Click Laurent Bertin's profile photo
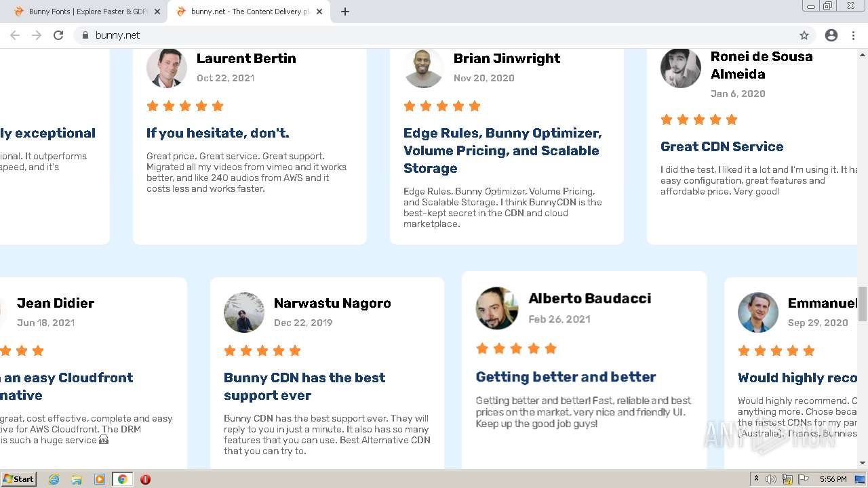Image resolution: width=868 pixels, height=488 pixels. point(167,67)
